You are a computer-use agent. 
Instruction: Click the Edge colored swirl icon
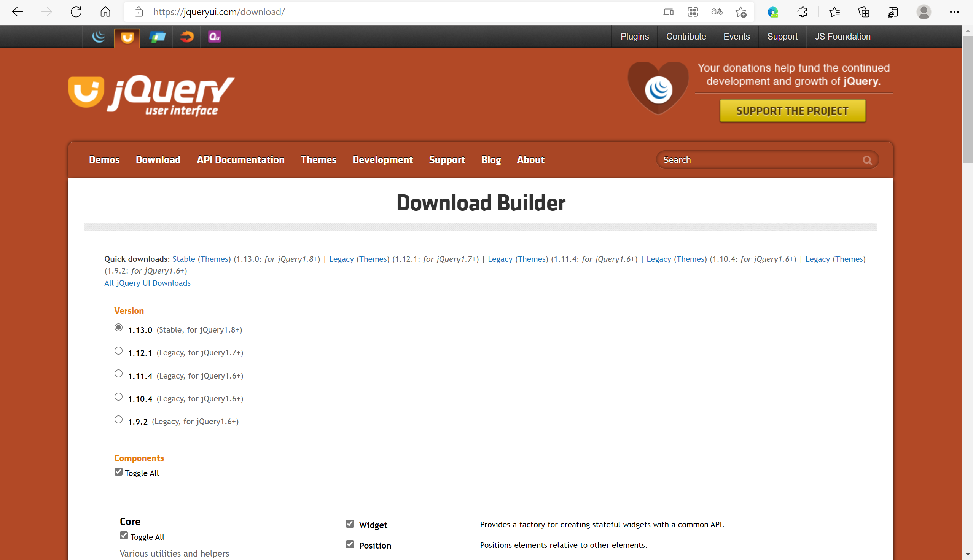click(772, 12)
